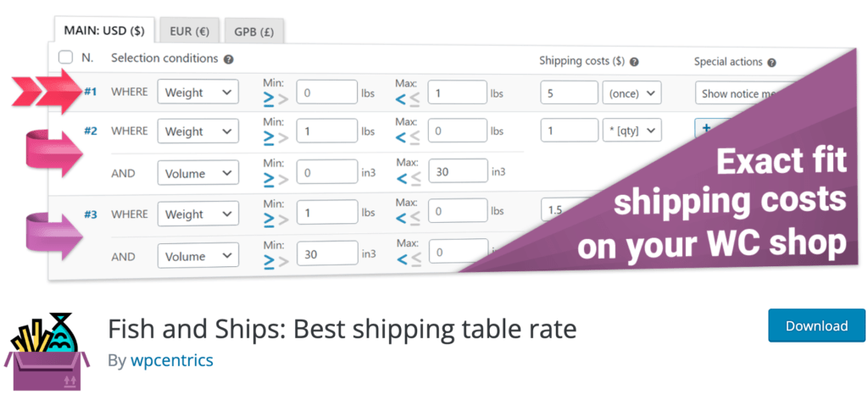Open the (once) shipping cost dropdown
This screenshot has height=412, width=868.
coord(632,93)
